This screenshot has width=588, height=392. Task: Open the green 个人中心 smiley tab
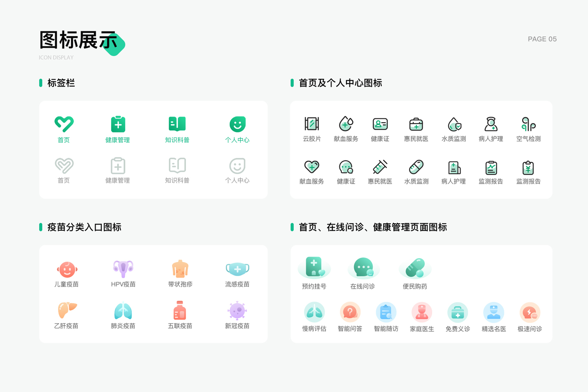237,124
